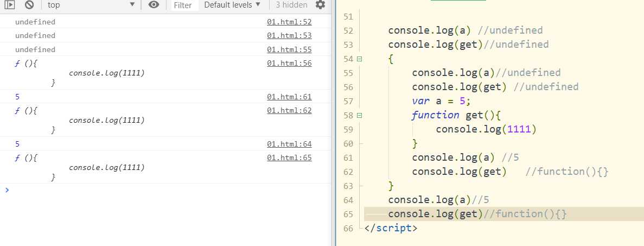Click the fold end marker at line 63

(x=361, y=186)
